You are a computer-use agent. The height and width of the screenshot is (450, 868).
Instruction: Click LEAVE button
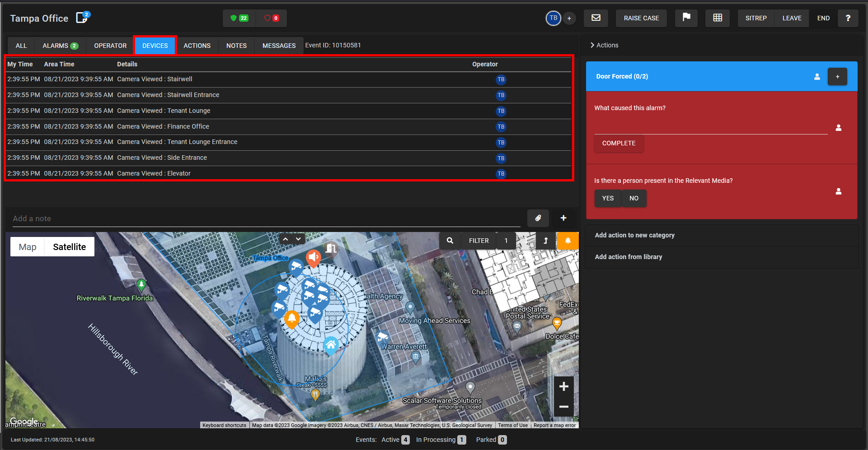(x=792, y=18)
